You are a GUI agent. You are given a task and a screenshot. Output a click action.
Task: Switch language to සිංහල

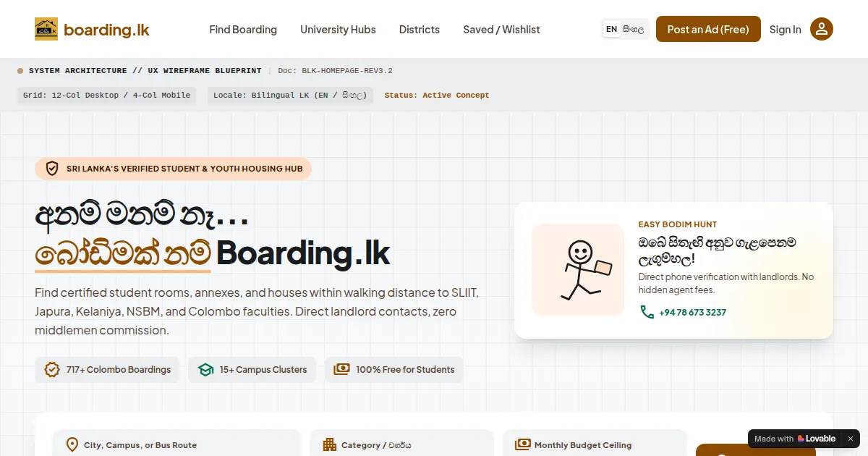[x=634, y=29]
